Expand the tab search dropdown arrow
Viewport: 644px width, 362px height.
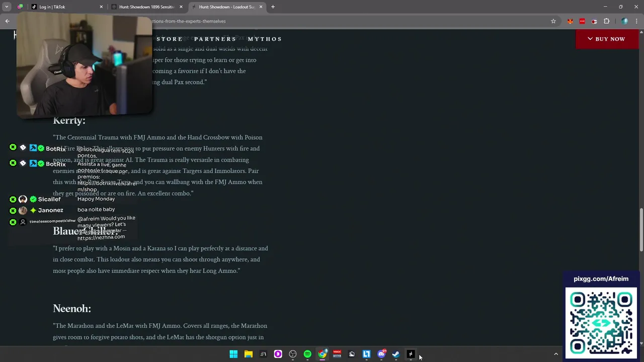click(x=7, y=7)
